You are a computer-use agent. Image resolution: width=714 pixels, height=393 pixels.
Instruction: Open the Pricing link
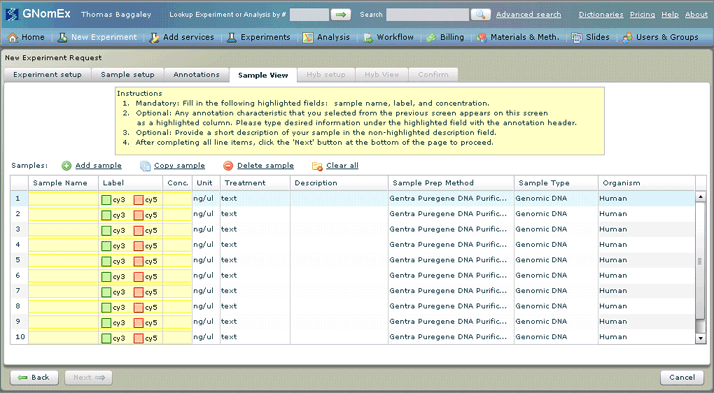coord(643,15)
